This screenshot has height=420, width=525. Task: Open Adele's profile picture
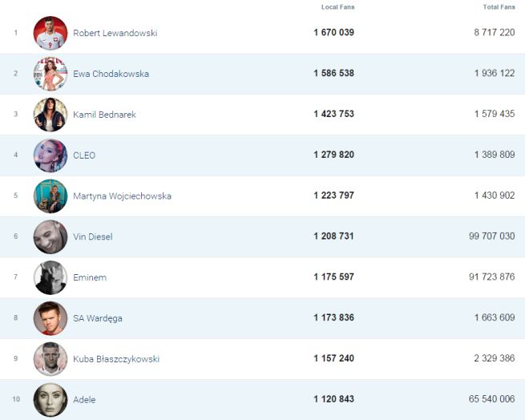tap(50, 399)
